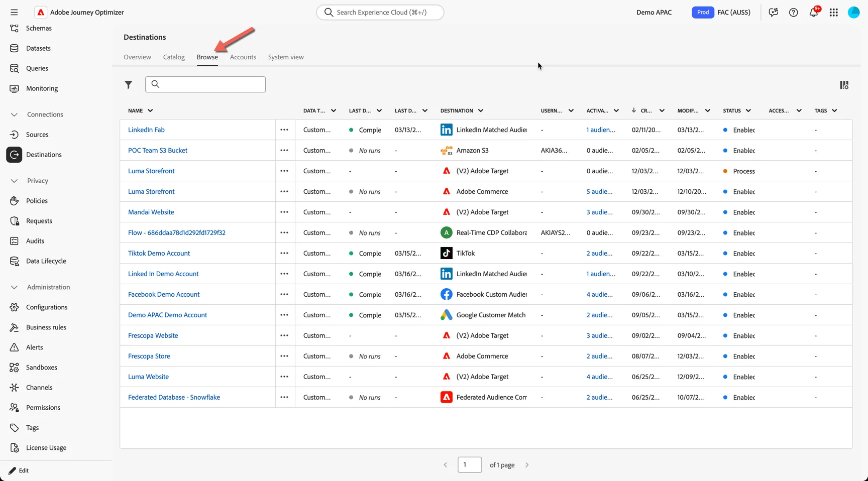Viewport: 868px width, 481px height.
Task: Go to the next page arrow
Action: [527, 465]
